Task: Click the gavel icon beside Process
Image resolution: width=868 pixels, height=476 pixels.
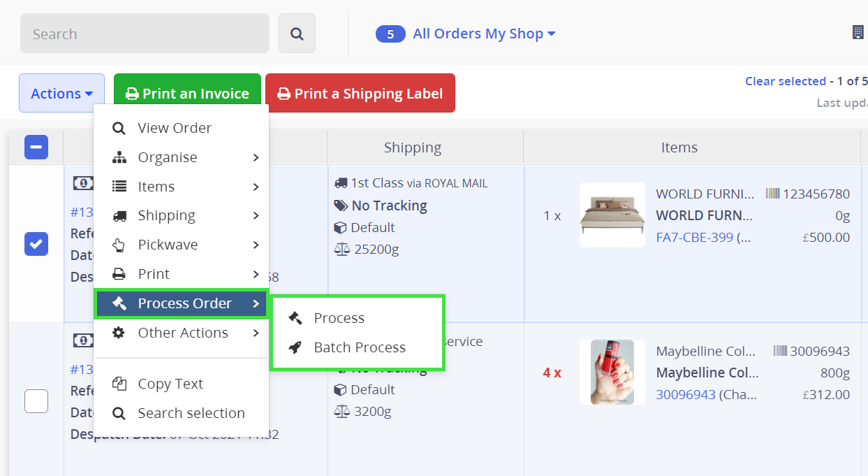Action: (295, 318)
